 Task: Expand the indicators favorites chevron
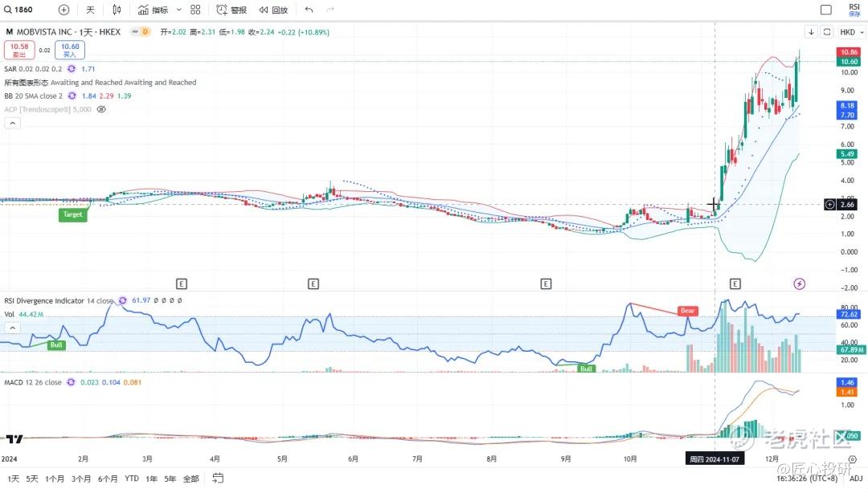[x=178, y=10]
